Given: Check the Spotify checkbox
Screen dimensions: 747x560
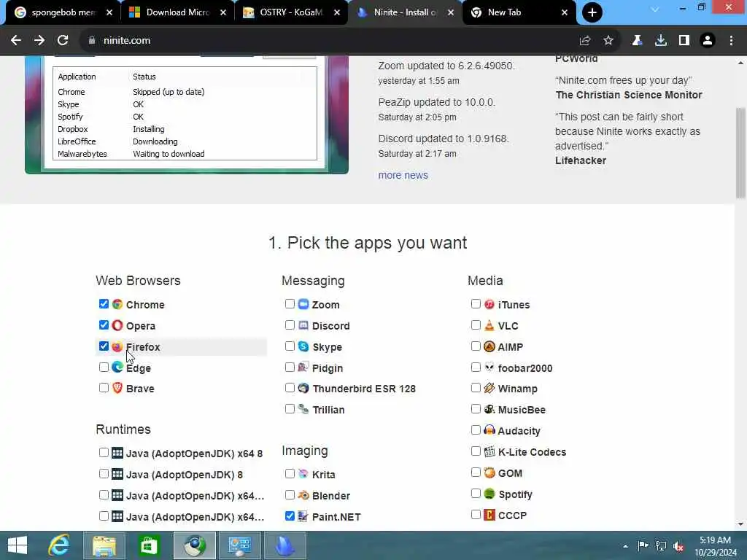Looking at the screenshot, I should tap(476, 494).
